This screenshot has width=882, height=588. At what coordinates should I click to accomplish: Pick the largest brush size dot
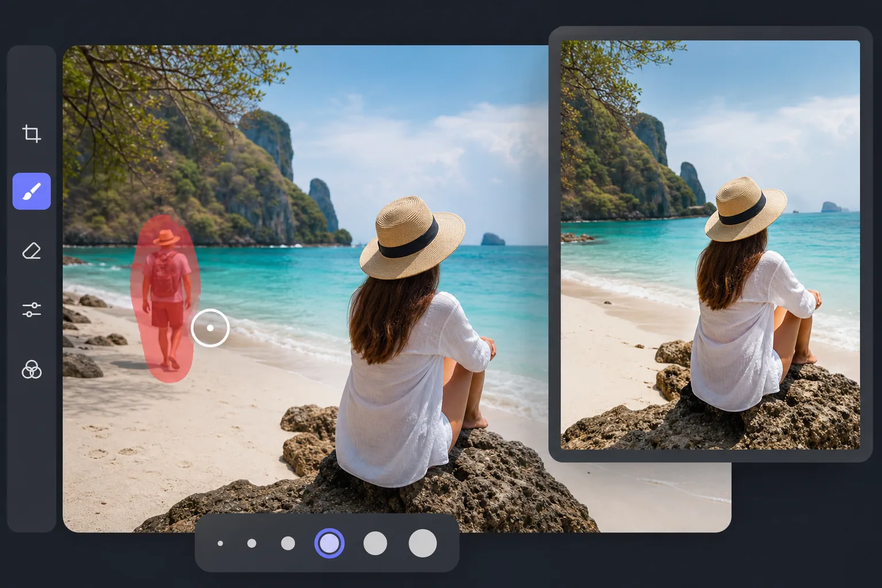coord(423,543)
